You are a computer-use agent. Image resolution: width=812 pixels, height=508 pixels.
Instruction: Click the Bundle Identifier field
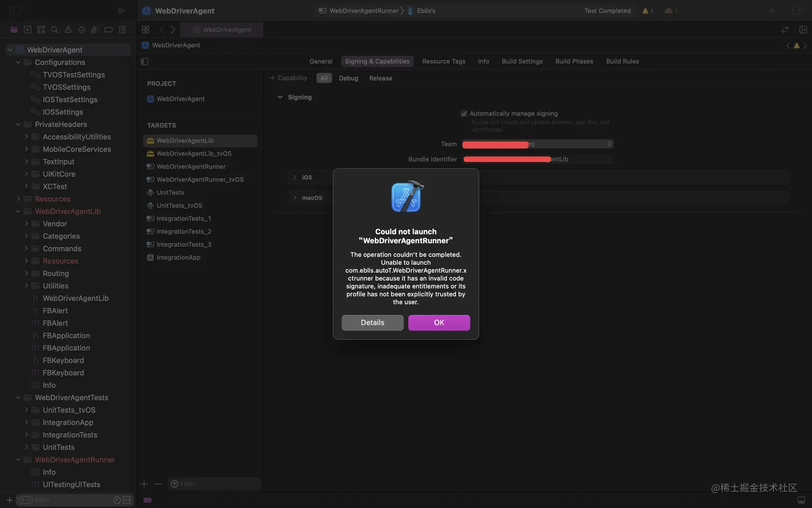click(537, 159)
